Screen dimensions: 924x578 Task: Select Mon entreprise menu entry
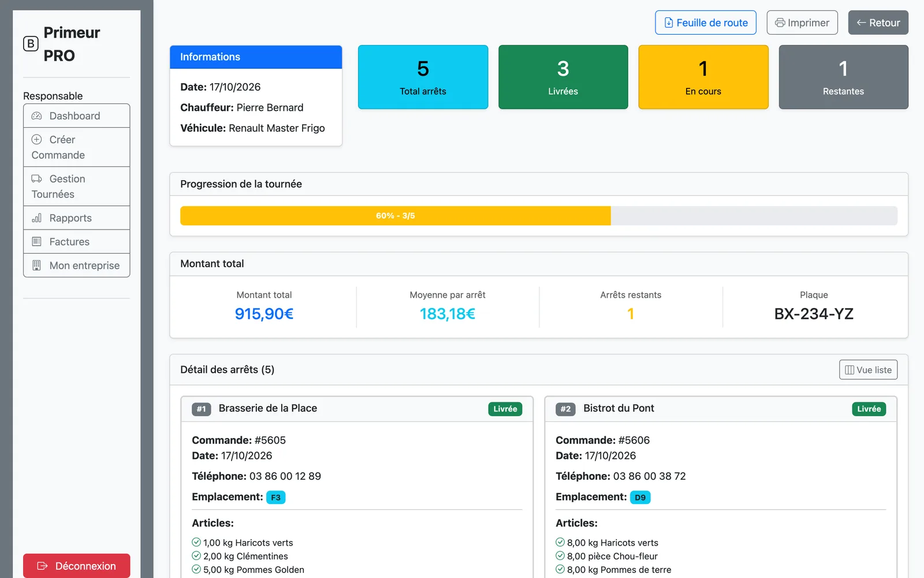click(x=76, y=265)
